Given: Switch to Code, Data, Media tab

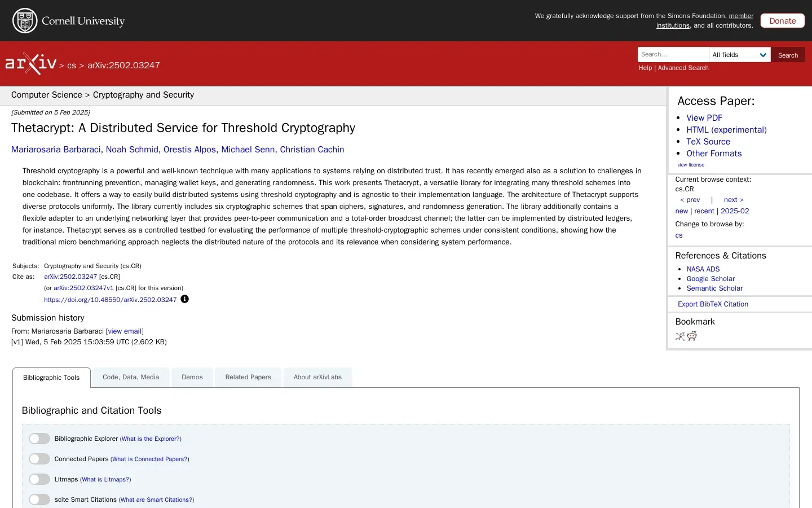Looking at the screenshot, I should pyautogui.click(x=131, y=377).
